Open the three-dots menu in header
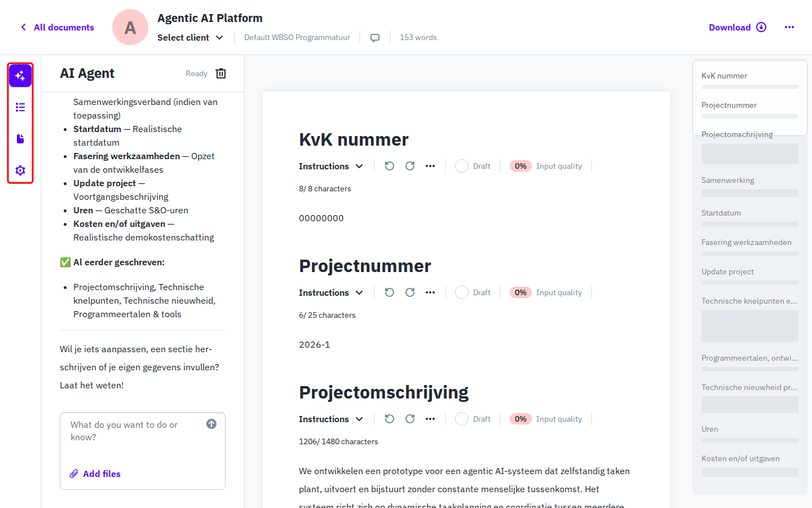 point(789,27)
